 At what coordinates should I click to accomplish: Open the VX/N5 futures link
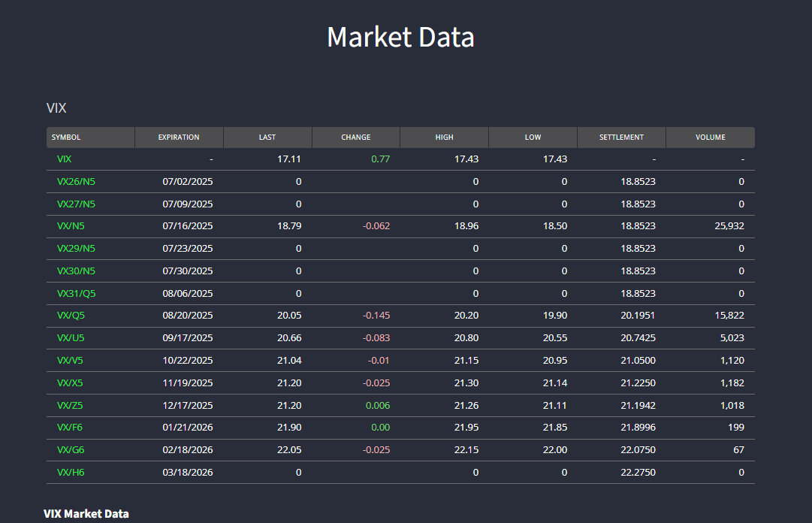(71, 226)
